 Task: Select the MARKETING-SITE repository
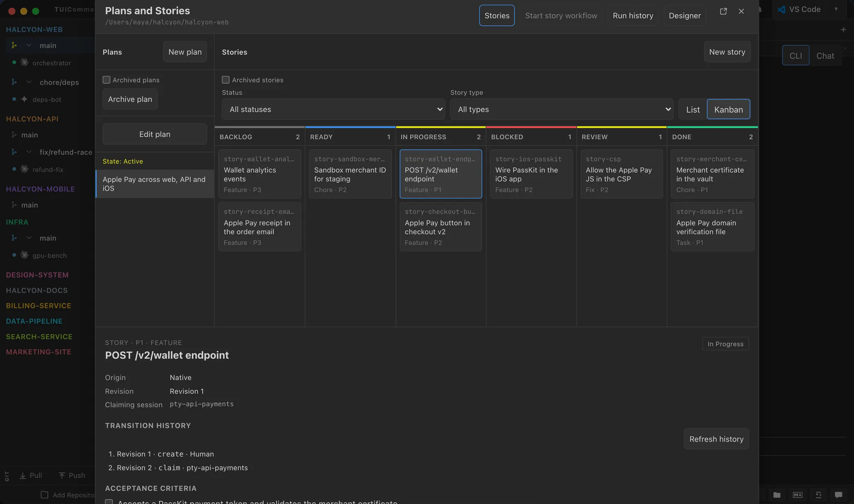click(x=38, y=352)
